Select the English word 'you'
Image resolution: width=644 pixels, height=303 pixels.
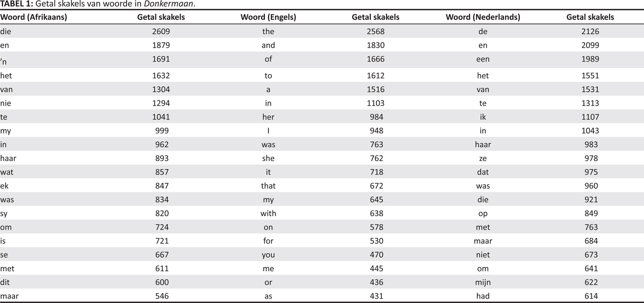coord(268,254)
